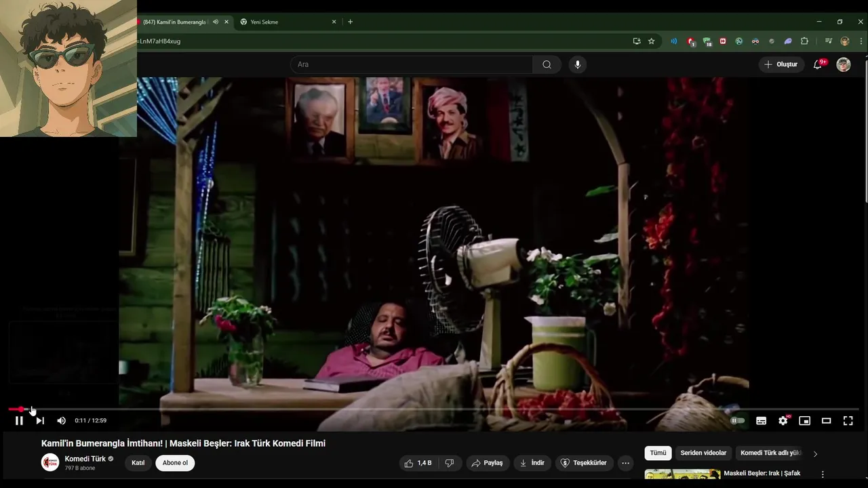Open the red extension with badge 1
This screenshot has width=868, height=488.
click(690, 41)
